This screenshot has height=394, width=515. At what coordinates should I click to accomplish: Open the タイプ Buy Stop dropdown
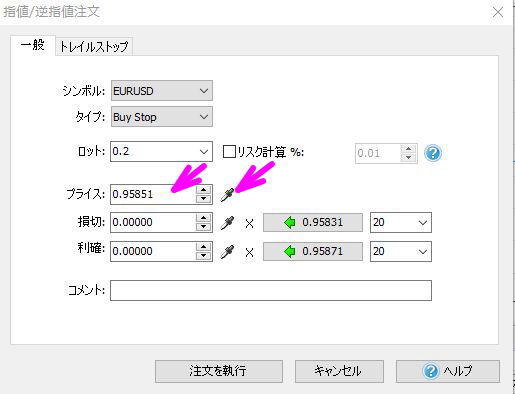coord(162,117)
